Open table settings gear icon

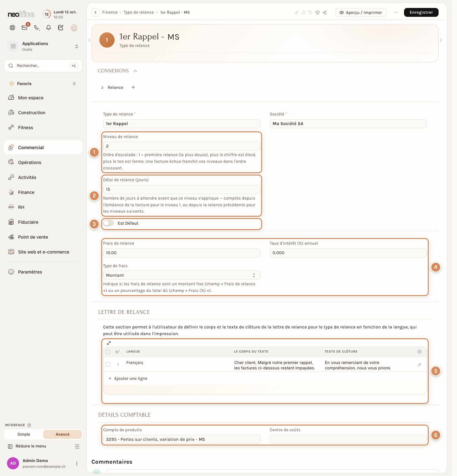pos(420,352)
